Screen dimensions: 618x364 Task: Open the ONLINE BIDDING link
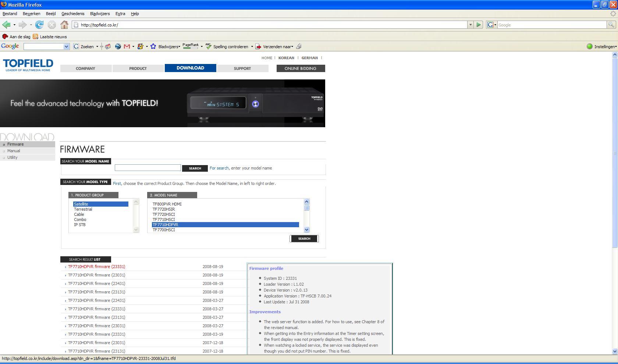(301, 68)
